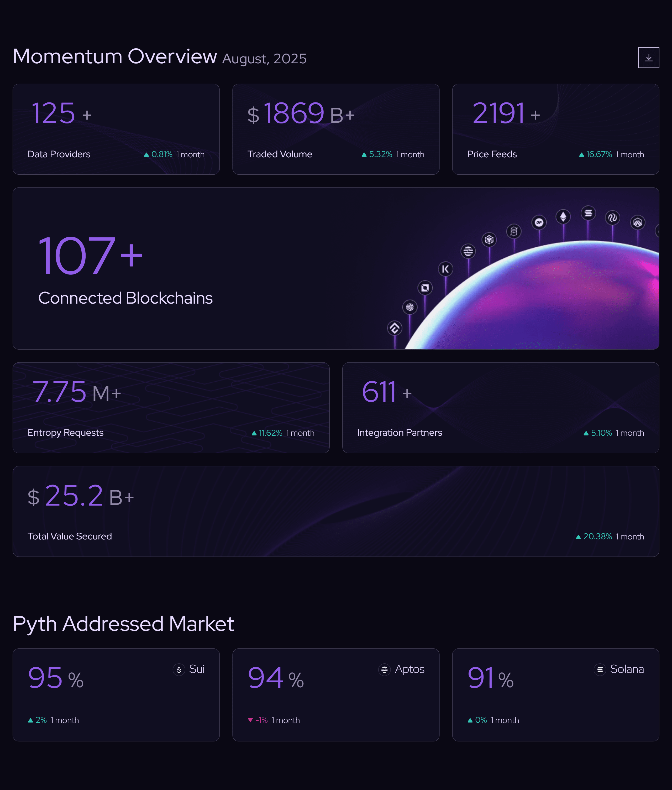Click the Cronos square icon on globe
672x790 pixels.
pyautogui.click(x=425, y=288)
